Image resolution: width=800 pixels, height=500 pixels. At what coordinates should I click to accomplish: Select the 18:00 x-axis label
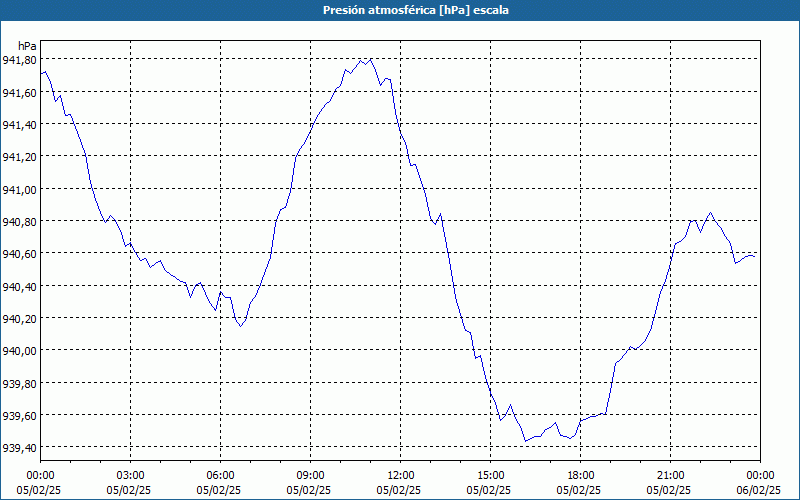pos(580,475)
